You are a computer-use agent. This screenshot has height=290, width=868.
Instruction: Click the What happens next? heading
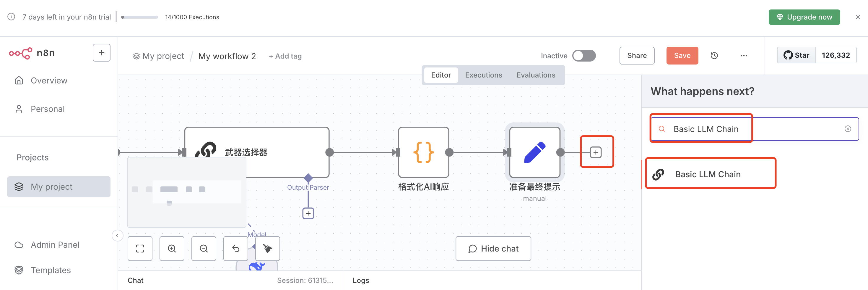click(x=702, y=91)
